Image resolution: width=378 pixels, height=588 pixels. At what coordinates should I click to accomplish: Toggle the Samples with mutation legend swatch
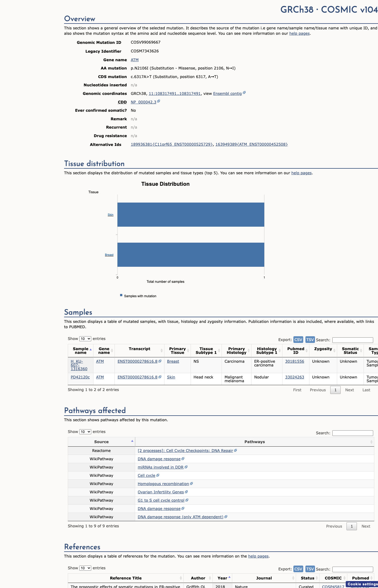121,295
